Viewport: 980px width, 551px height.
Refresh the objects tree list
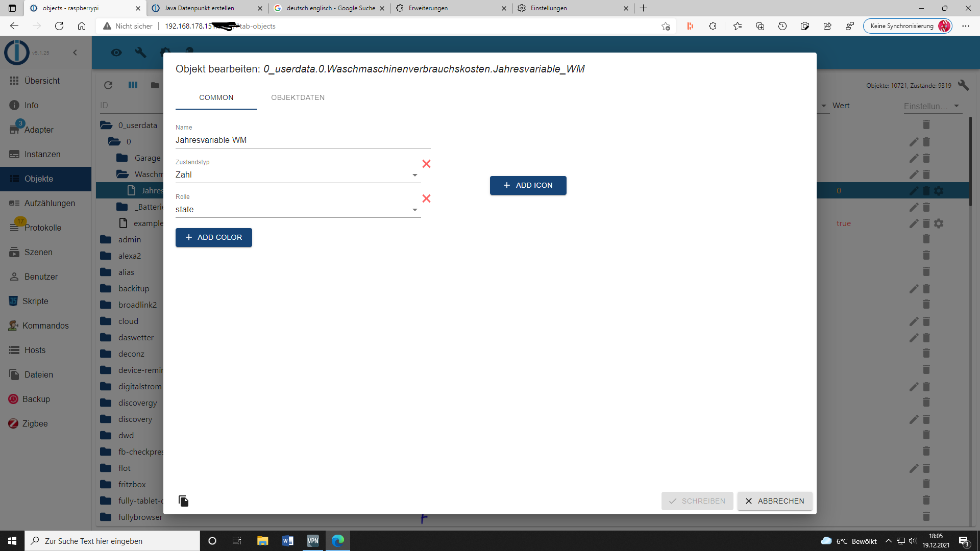[108, 85]
